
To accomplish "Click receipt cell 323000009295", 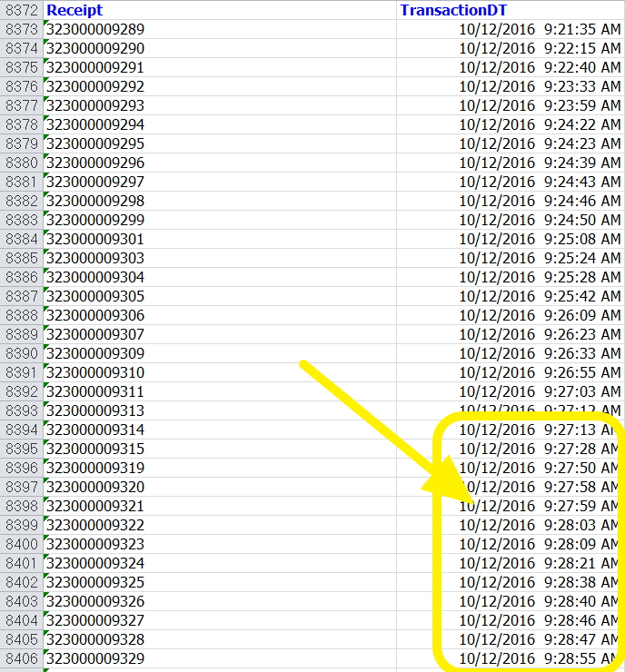I will tap(220, 143).
